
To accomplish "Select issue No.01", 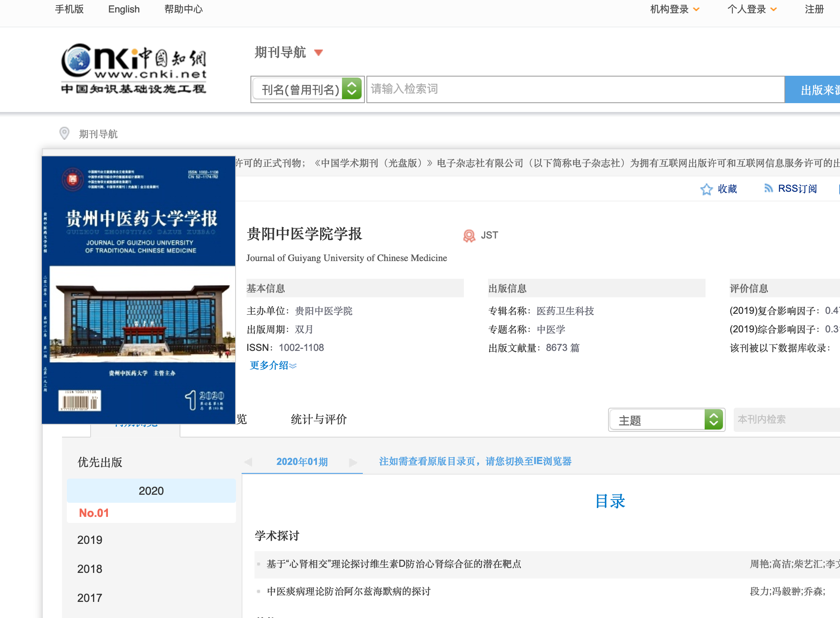I will pos(94,513).
